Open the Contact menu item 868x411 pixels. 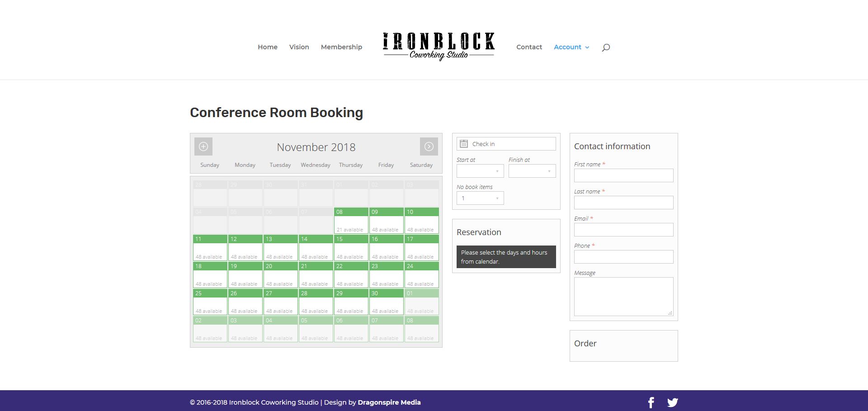click(529, 47)
